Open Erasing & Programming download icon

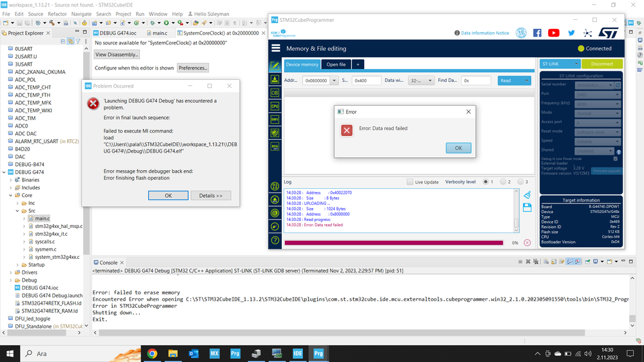pos(275,79)
